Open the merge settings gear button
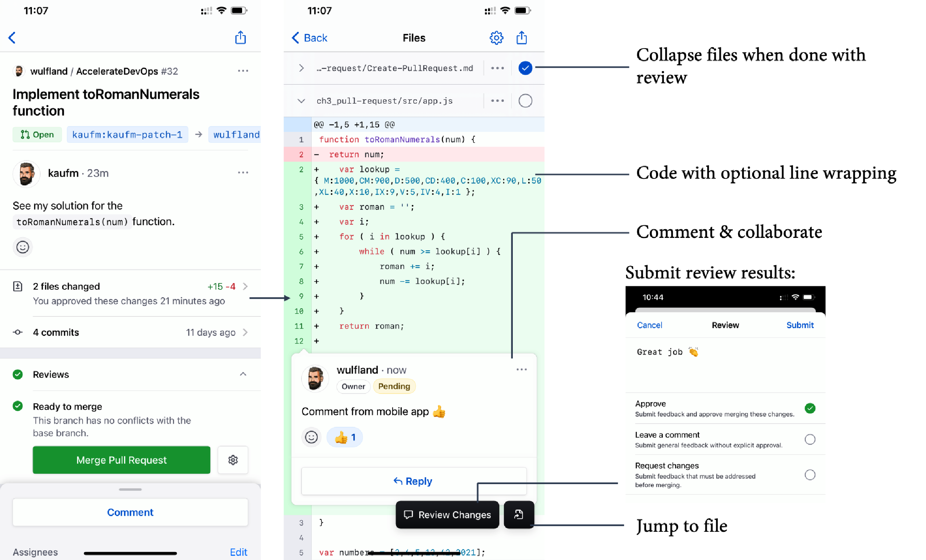 (x=233, y=460)
